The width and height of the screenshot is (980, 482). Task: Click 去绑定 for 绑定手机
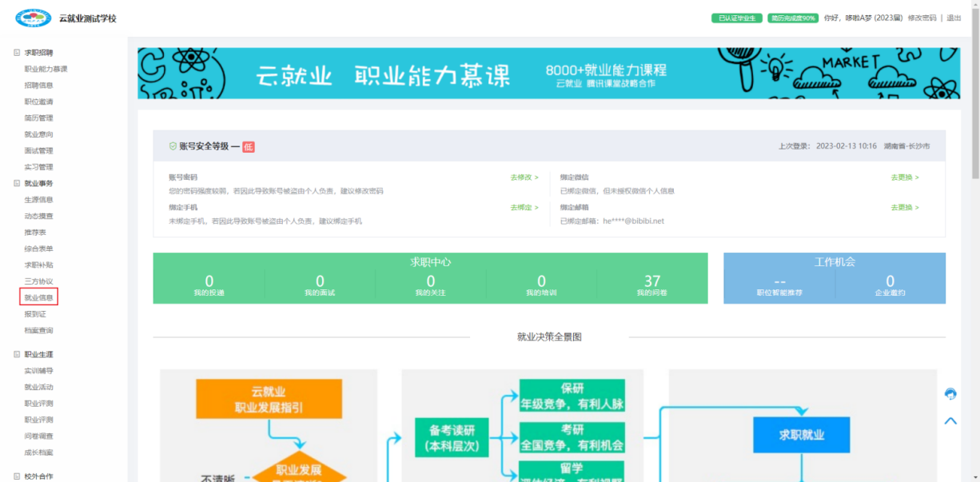(524, 208)
